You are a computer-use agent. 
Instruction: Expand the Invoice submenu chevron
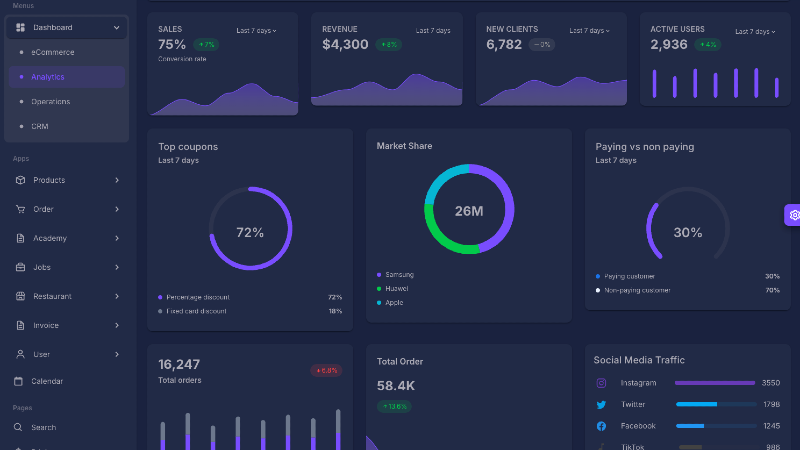pyautogui.click(x=117, y=325)
